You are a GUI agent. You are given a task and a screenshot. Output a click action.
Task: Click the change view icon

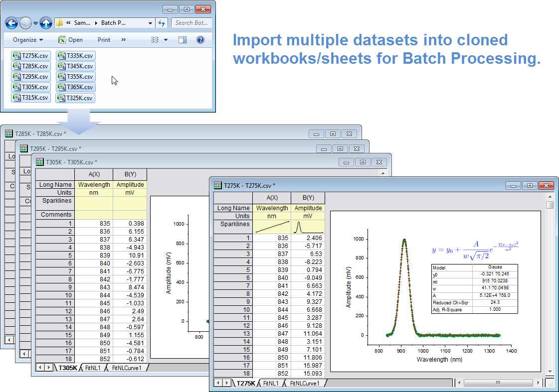155,40
